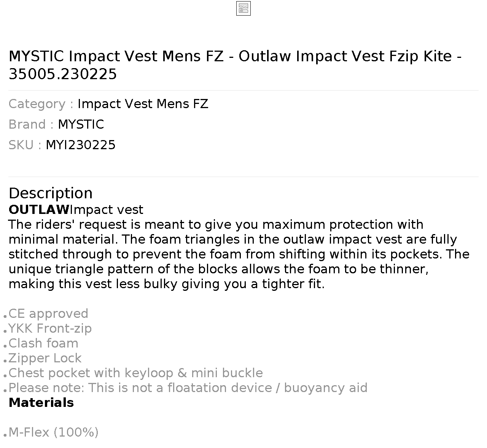Screen dimensions: 487x448
Task: Click the Clash foam feature item
Action: coord(43,343)
